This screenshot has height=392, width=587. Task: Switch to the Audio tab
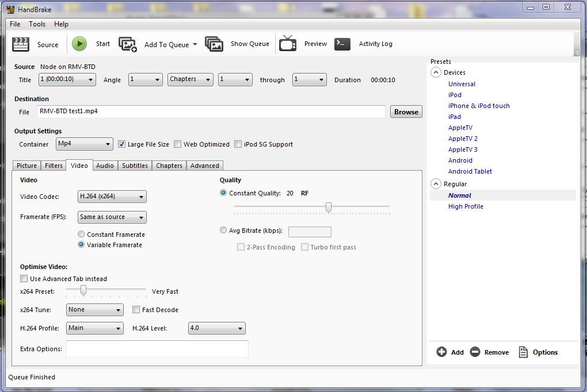[x=105, y=166]
